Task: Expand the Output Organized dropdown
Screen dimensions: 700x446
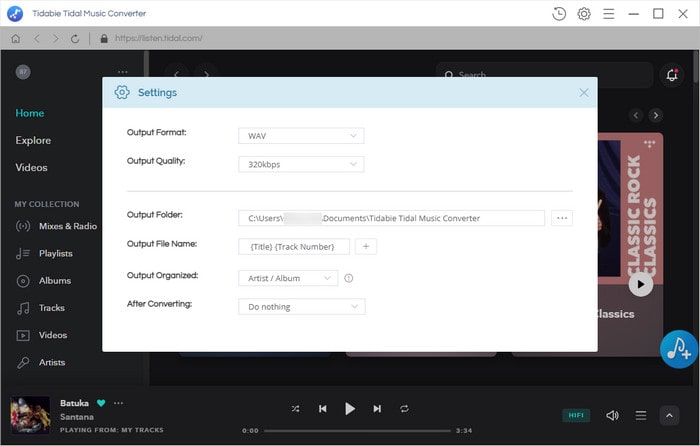Action: pyautogui.click(x=288, y=278)
